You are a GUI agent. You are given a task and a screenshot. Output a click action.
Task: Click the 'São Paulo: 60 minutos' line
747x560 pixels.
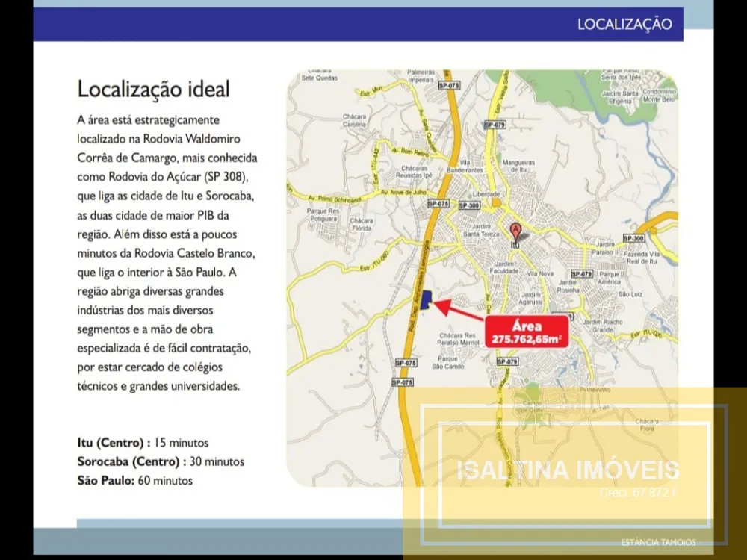coord(134,480)
